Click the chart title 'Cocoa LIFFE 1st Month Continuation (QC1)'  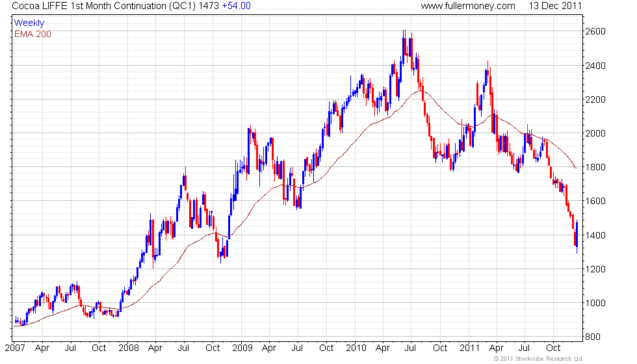(104, 6)
